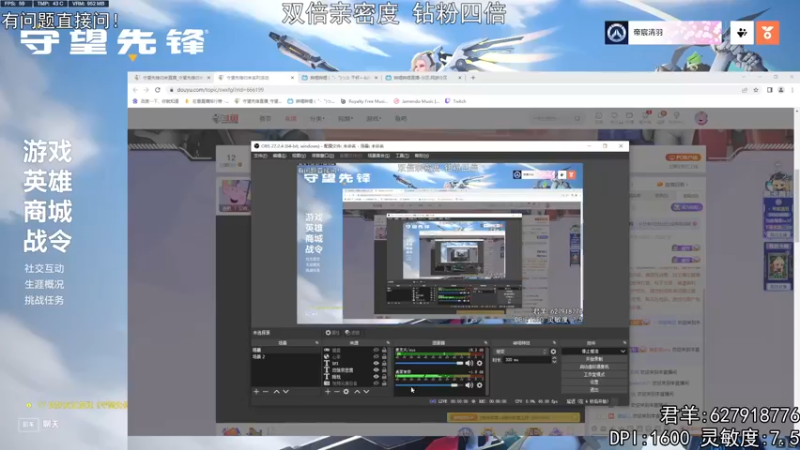The height and width of the screenshot is (450, 800).
Task: Toggle eye icon of 四倍亲密度 source
Action: tap(376, 370)
